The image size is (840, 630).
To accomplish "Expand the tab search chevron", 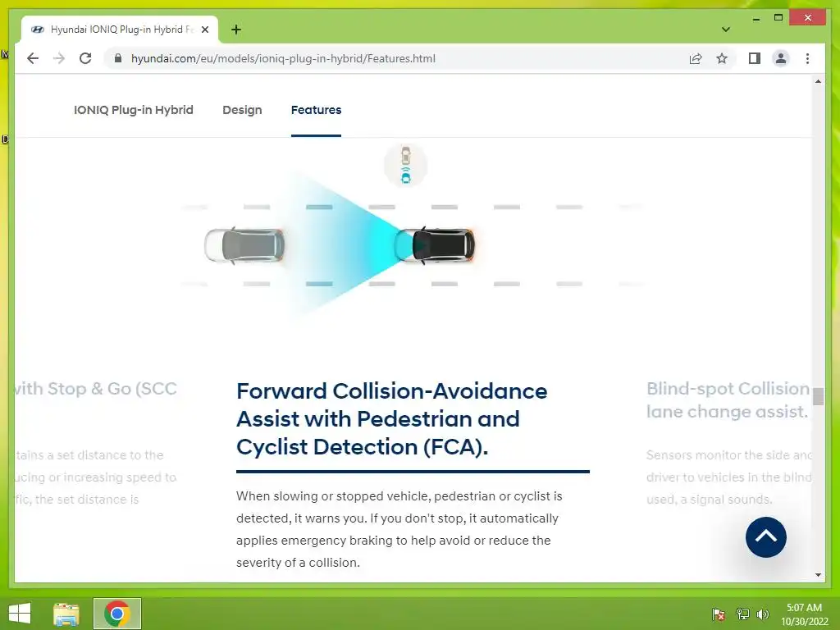I will click(725, 30).
